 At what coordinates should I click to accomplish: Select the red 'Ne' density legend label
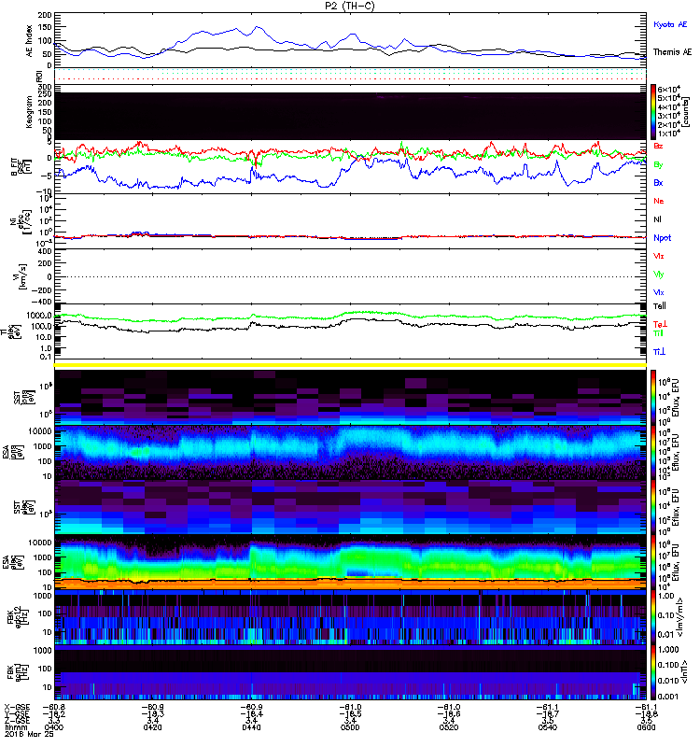pyautogui.click(x=659, y=201)
